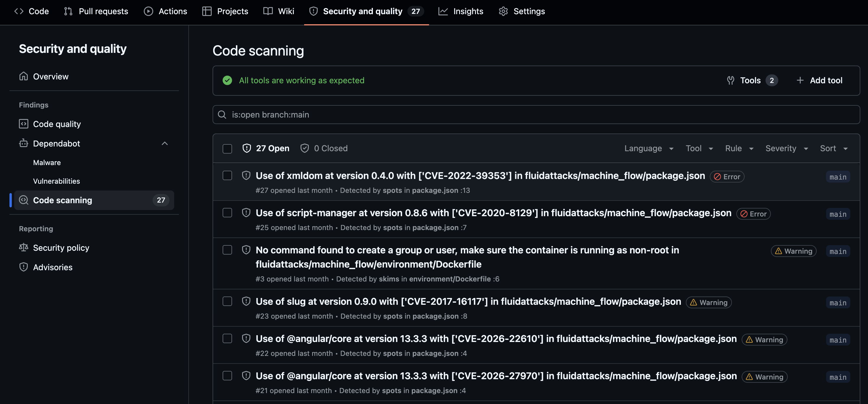
Task: Select the Dependabot icon in sidebar
Action: tap(24, 143)
